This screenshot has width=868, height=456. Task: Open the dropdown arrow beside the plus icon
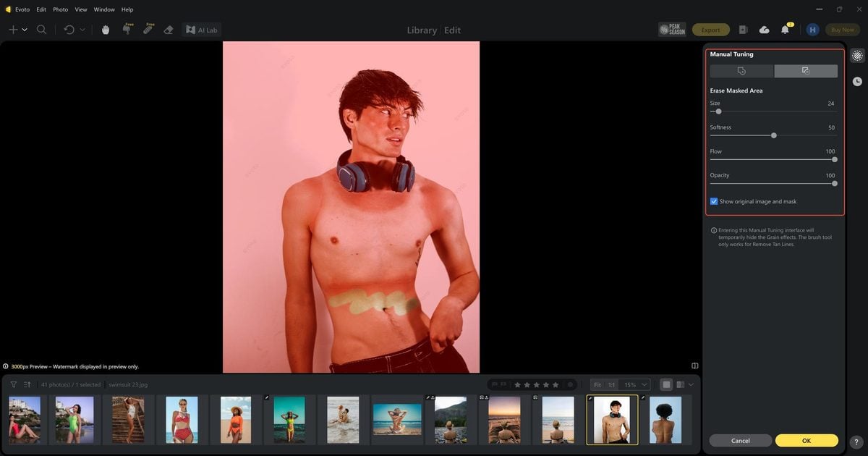[x=25, y=30]
